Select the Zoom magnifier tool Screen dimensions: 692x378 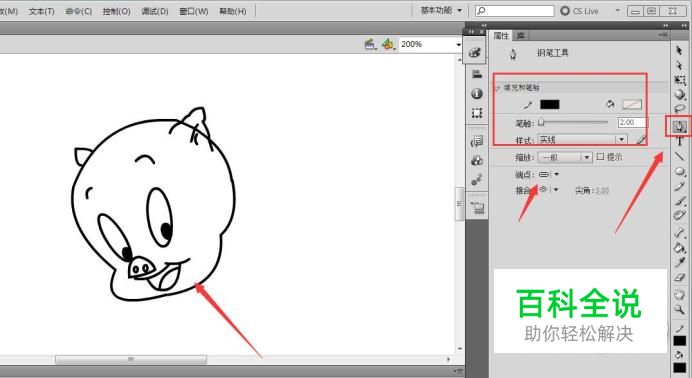coord(679,310)
